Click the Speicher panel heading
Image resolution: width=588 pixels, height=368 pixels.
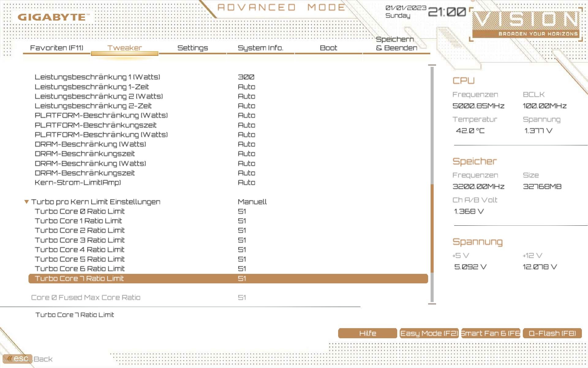[475, 161]
